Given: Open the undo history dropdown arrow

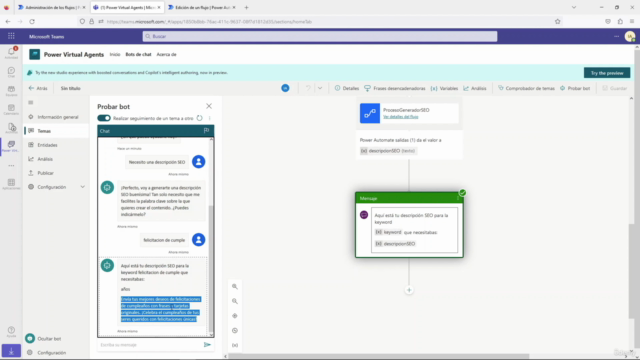Looking at the screenshot, I should pyautogui.click(x=320, y=88).
